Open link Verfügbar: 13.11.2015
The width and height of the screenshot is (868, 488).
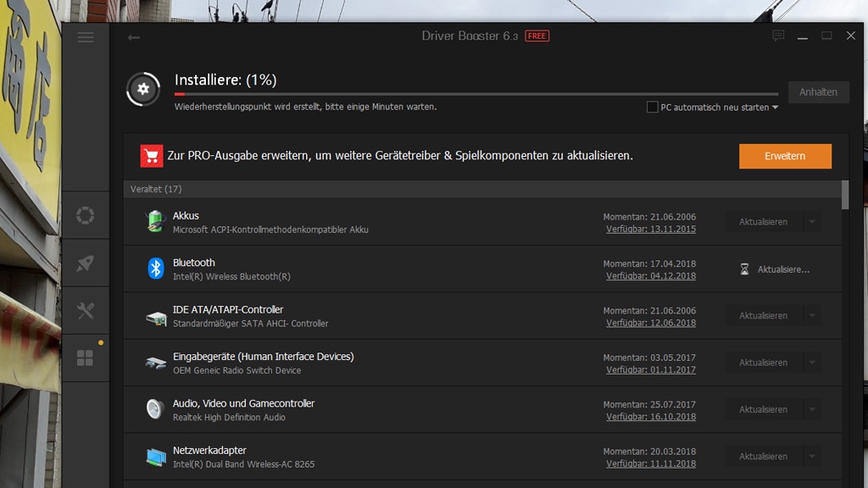coord(651,229)
